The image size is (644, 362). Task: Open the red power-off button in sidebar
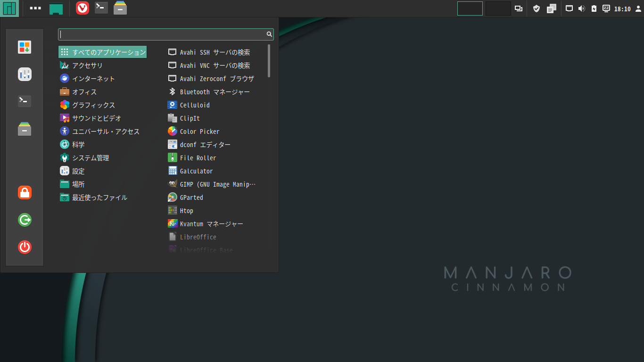coord(25,247)
